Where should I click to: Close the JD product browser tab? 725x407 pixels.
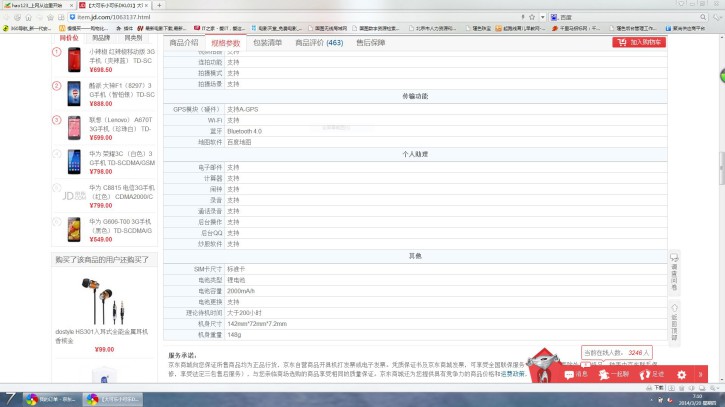coord(147,5)
